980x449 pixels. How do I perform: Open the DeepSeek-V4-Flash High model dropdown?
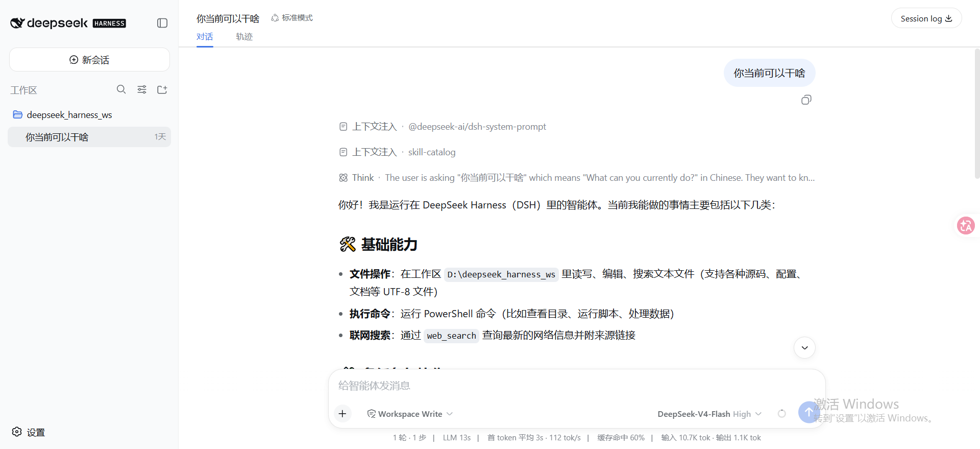coord(709,414)
